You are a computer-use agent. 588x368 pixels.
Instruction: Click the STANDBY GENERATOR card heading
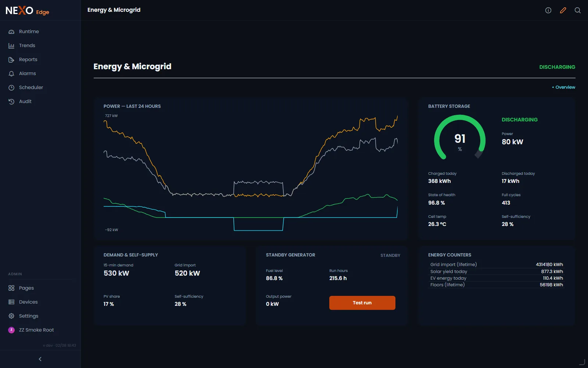click(290, 255)
